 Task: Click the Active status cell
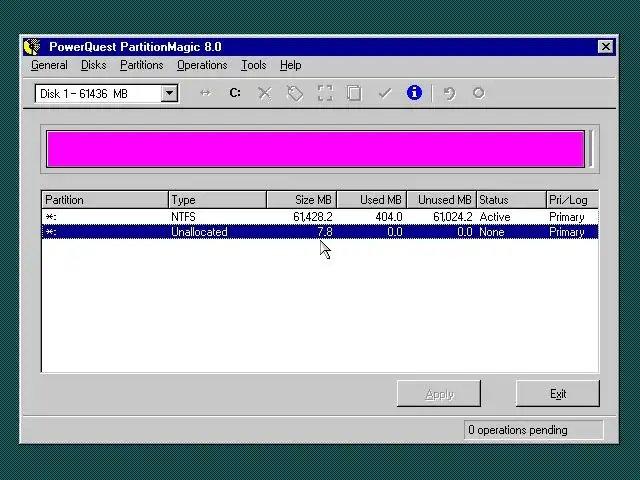(x=495, y=217)
